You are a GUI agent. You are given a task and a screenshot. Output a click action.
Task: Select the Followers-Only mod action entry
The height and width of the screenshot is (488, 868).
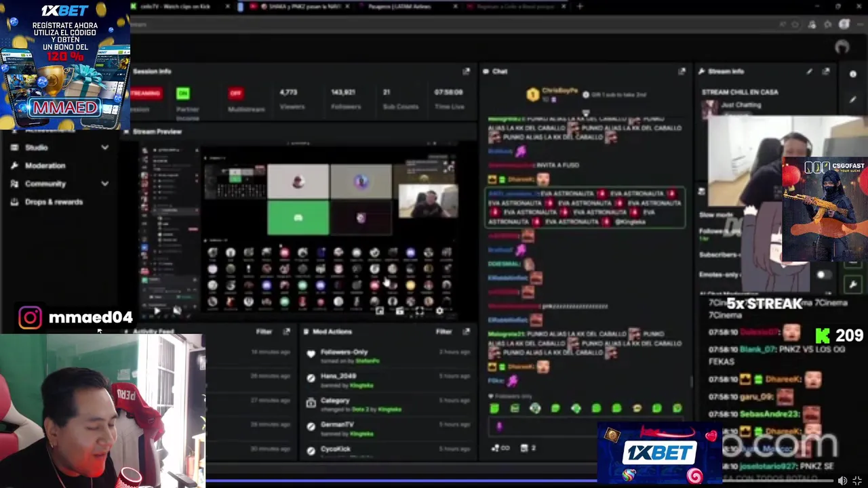[388, 356]
